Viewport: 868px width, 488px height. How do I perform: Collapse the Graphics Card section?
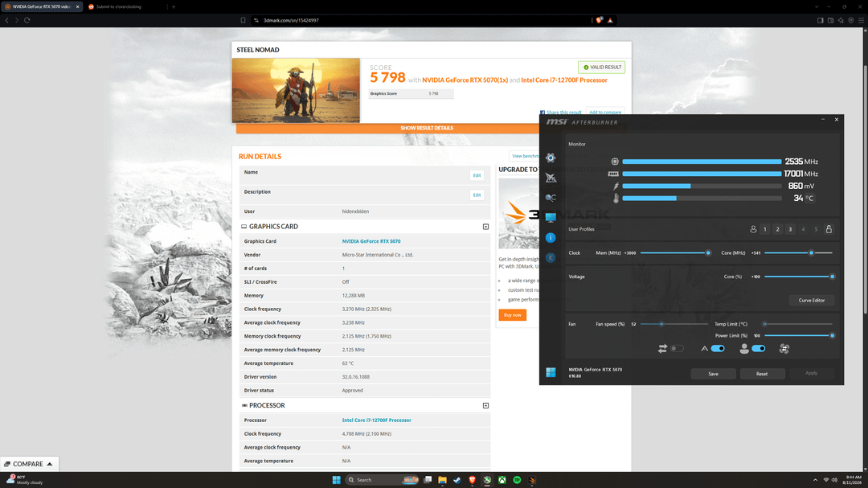point(485,227)
